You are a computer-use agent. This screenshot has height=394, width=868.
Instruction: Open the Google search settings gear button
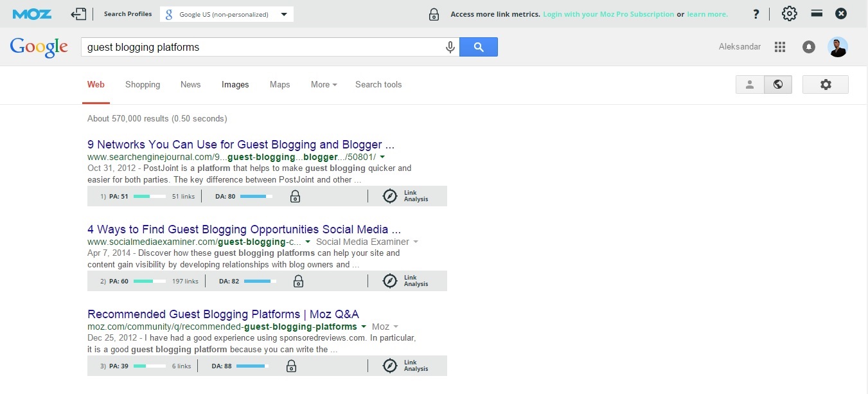[x=826, y=85]
